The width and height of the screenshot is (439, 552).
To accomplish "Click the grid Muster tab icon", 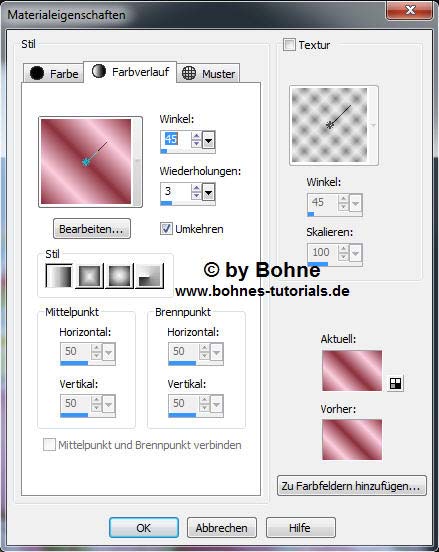I will [189, 73].
